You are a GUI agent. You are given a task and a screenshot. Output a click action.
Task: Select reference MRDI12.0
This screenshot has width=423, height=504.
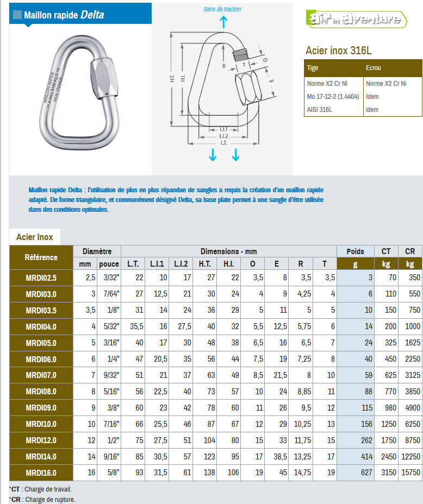(x=41, y=440)
